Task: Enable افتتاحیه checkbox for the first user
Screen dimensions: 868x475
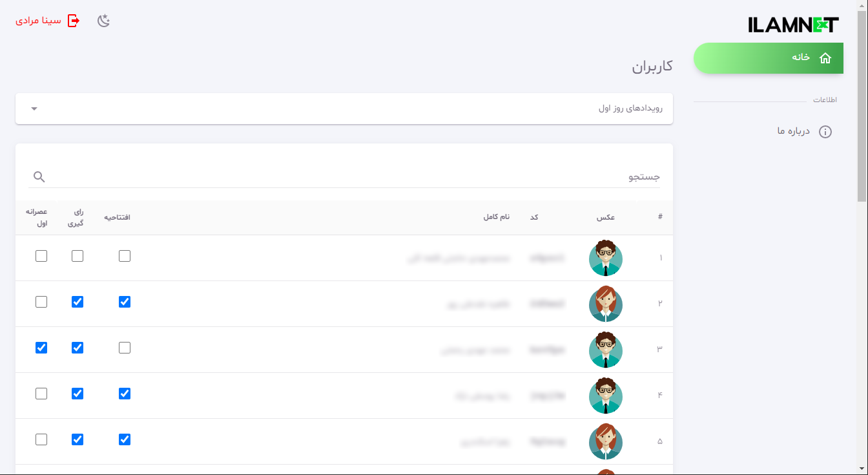Action: (x=124, y=256)
